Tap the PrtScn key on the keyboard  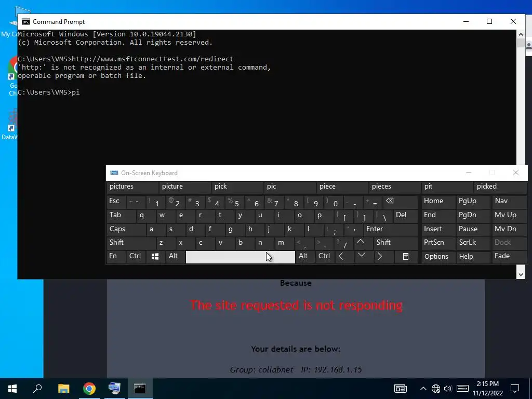coord(438,243)
